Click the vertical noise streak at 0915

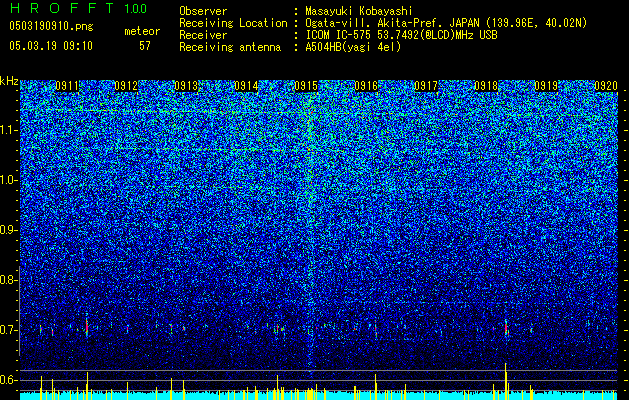[x=309, y=233]
